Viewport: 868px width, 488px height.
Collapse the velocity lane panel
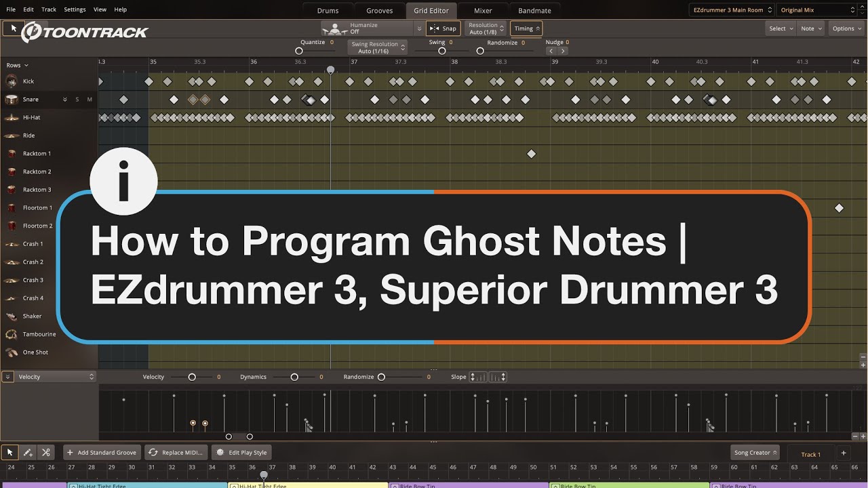[x=7, y=377]
